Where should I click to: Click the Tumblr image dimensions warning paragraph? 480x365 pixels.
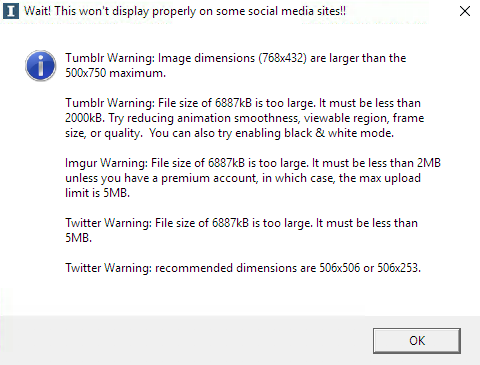pyautogui.click(x=236, y=65)
